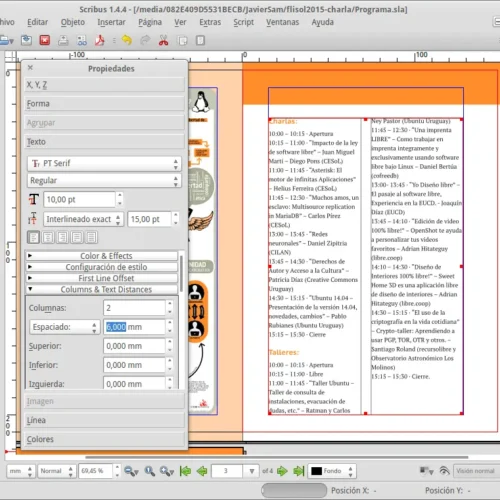Click the Paste toolbar icon
This screenshot has width=500, height=500.
[x=200, y=40]
